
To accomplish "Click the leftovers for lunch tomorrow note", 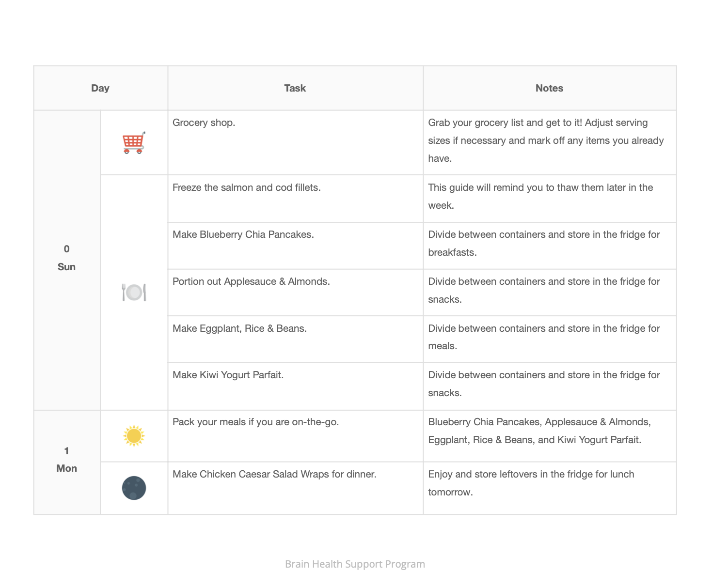I will pyautogui.click(x=531, y=483).
